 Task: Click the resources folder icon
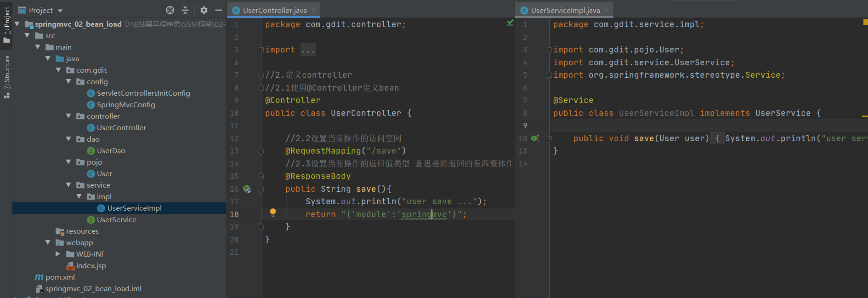click(60, 231)
